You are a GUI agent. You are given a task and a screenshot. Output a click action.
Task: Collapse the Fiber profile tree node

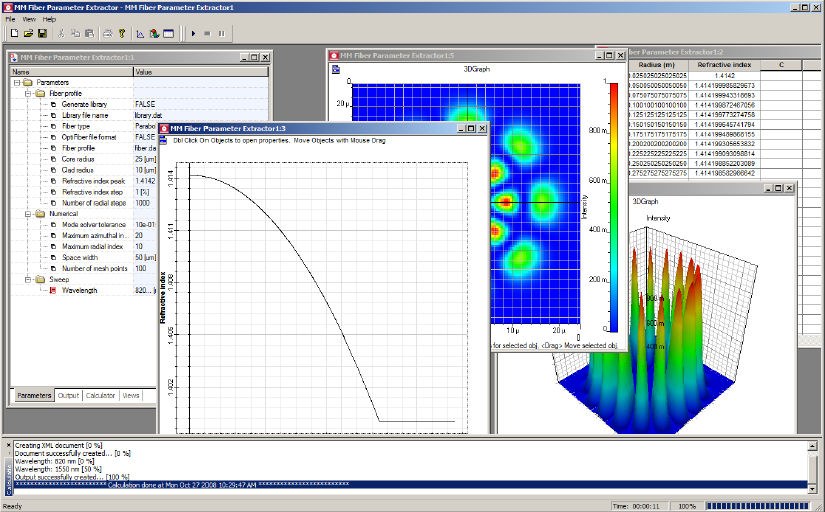point(29,93)
